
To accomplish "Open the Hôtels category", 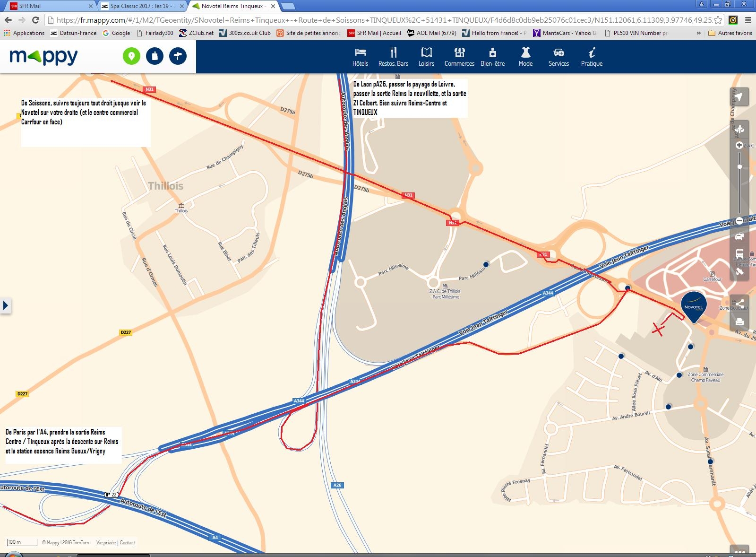I will pos(360,57).
